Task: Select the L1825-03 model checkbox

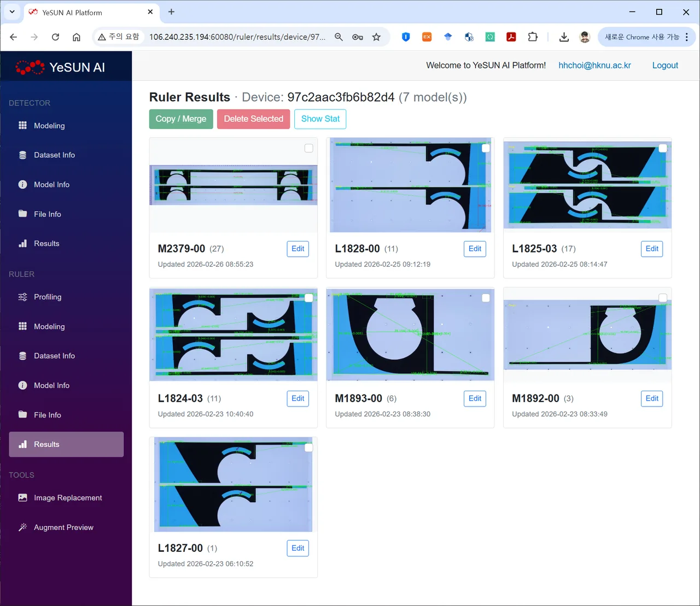Action: point(663,148)
